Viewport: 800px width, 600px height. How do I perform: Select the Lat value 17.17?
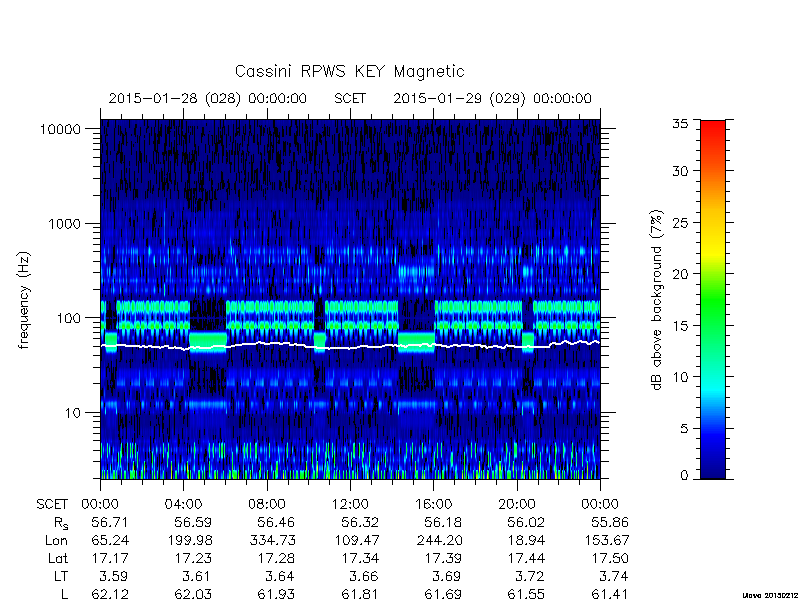click(110, 559)
